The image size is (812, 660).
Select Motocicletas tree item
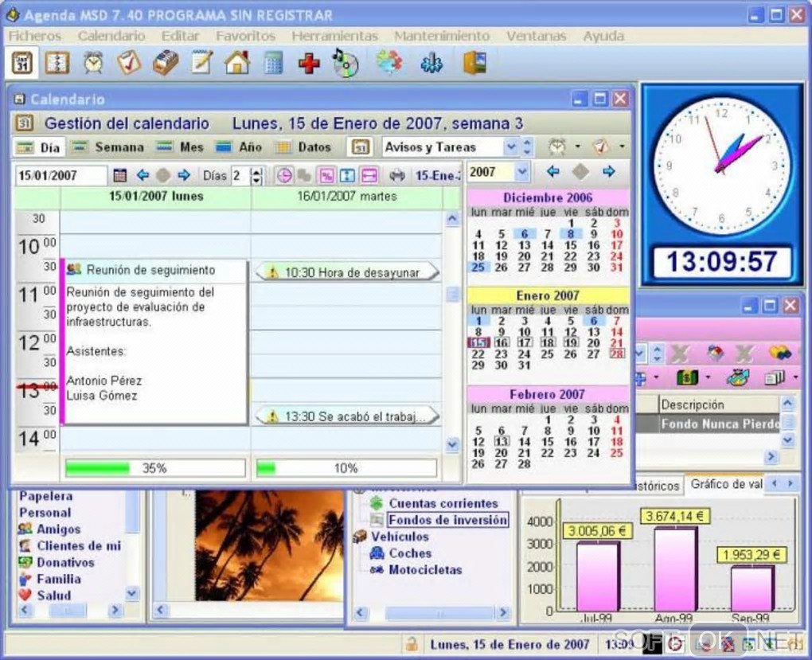click(425, 569)
